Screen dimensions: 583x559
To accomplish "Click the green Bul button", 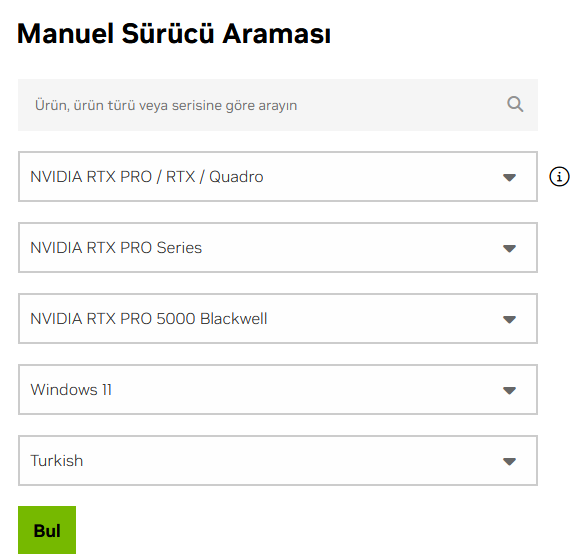I will (47, 530).
